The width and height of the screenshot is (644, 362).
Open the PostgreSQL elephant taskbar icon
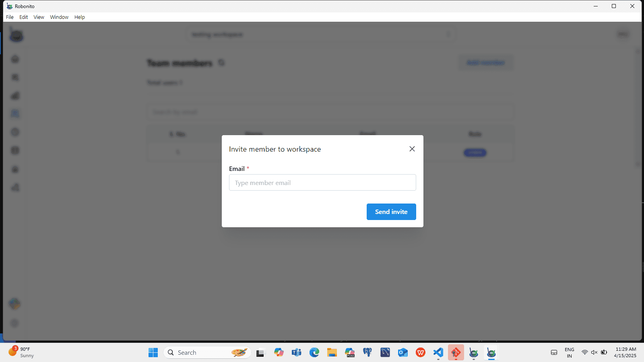(367, 353)
